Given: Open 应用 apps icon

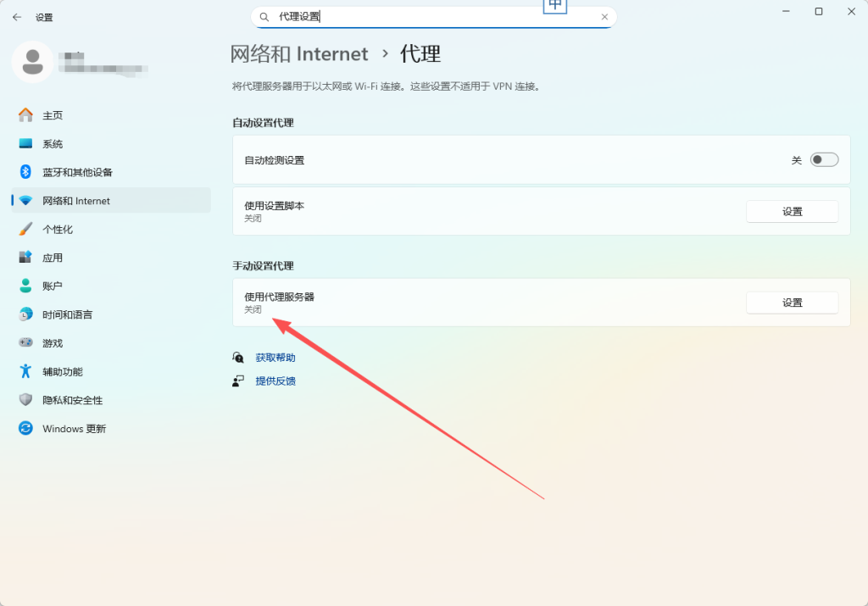Looking at the screenshot, I should tap(25, 258).
